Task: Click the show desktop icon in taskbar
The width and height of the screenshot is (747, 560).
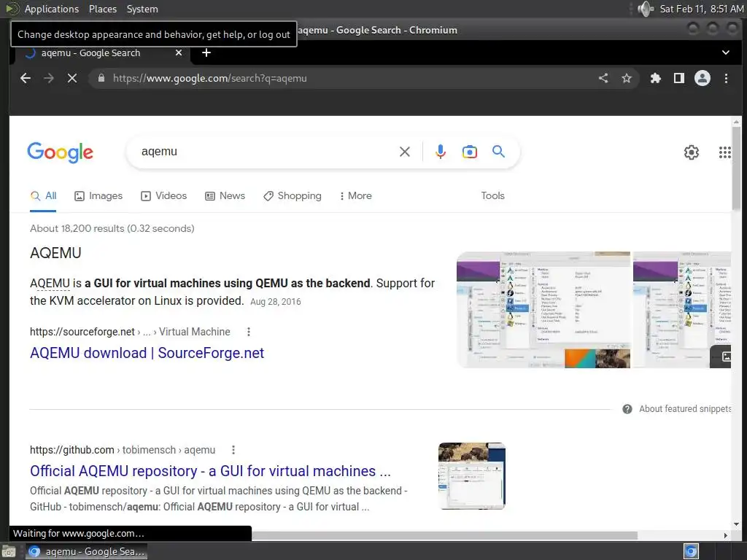Action: [8, 552]
